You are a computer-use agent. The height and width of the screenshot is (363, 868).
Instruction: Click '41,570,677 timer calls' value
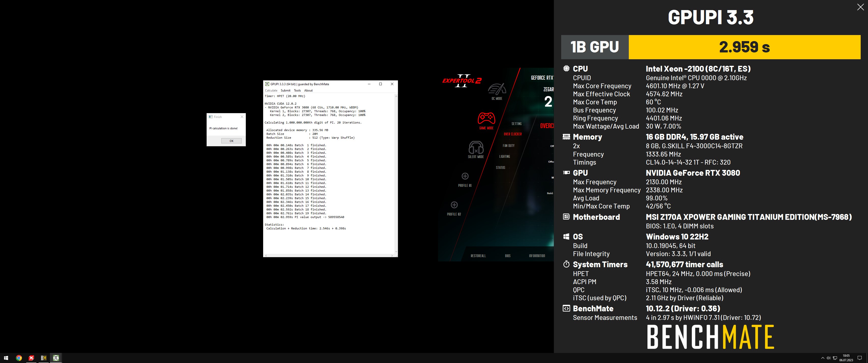(684, 264)
